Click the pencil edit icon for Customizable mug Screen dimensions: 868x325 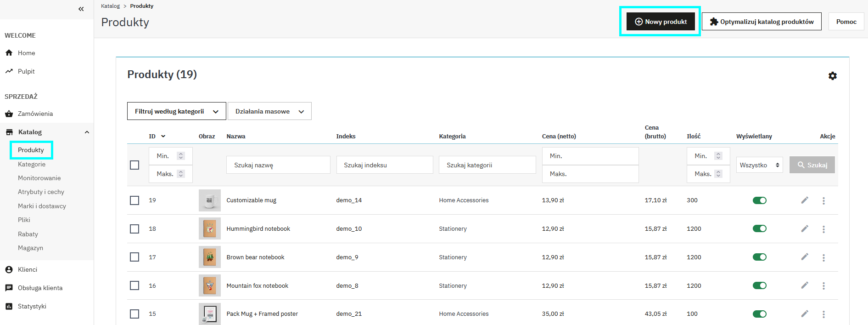coord(804,200)
